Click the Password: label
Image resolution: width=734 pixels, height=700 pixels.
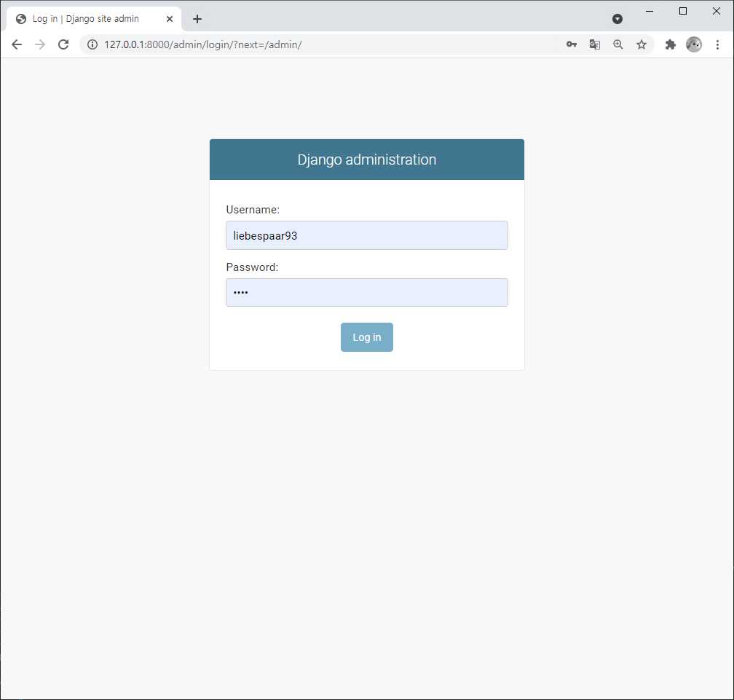coord(252,267)
